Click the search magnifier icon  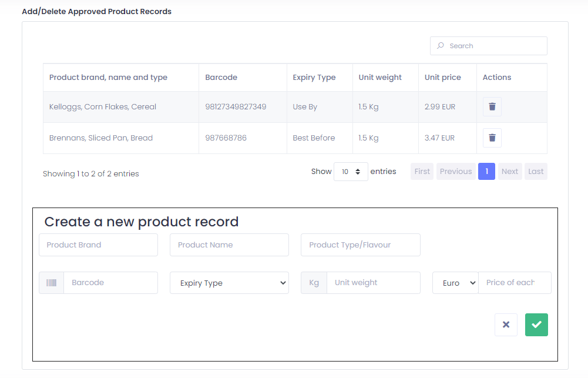[441, 45]
